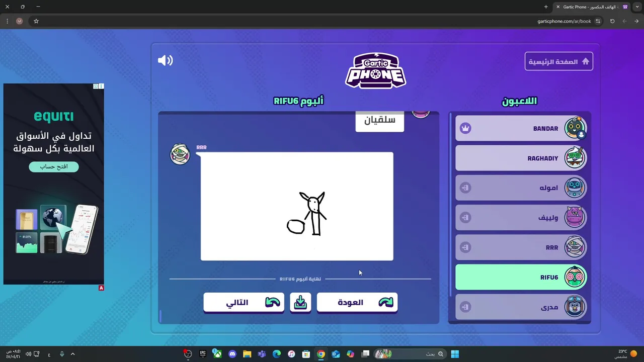
Task: Go back with browser back arrow
Action: point(636,21)
